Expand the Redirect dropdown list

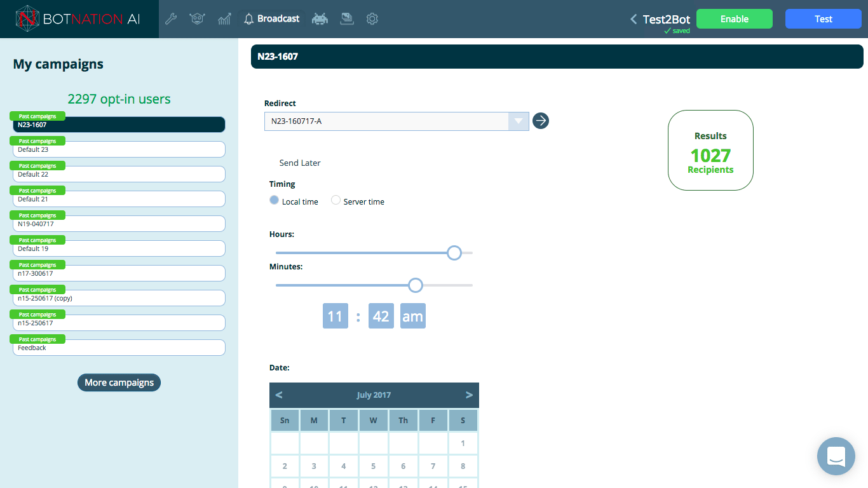coord(519,121)
